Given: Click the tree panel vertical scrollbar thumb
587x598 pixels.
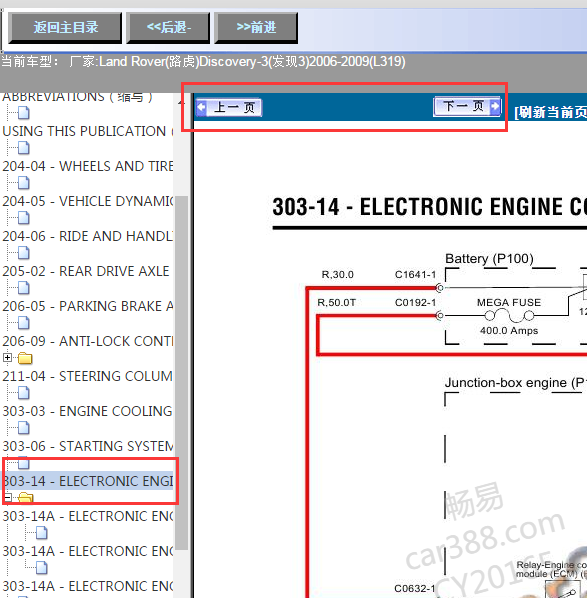Looking at the screenshot, I should tap(181, 373).
